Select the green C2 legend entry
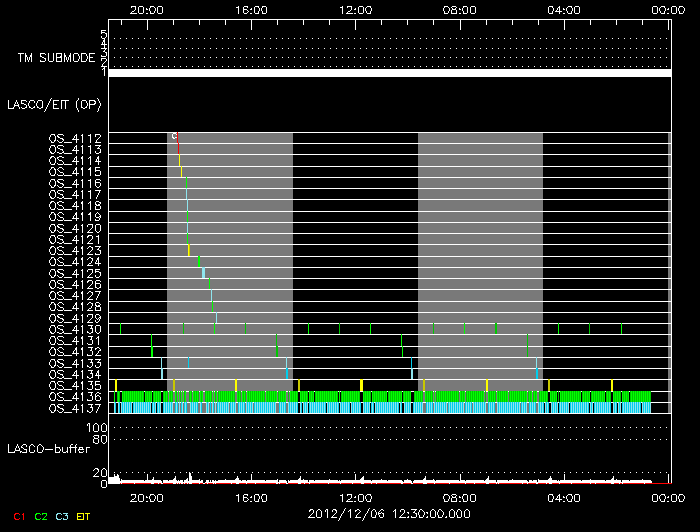Viewport: 700px width, 532px height. tap(41, 516)
